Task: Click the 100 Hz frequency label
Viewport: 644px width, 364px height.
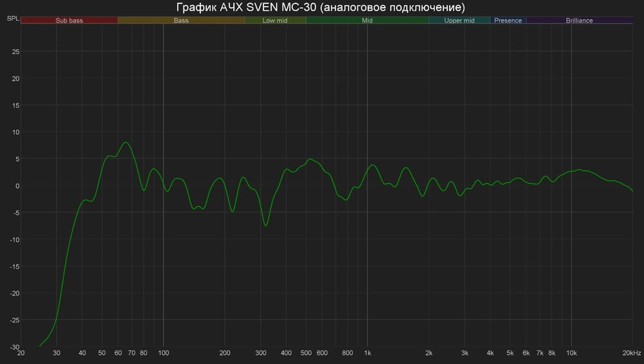Action: [164, 353]
